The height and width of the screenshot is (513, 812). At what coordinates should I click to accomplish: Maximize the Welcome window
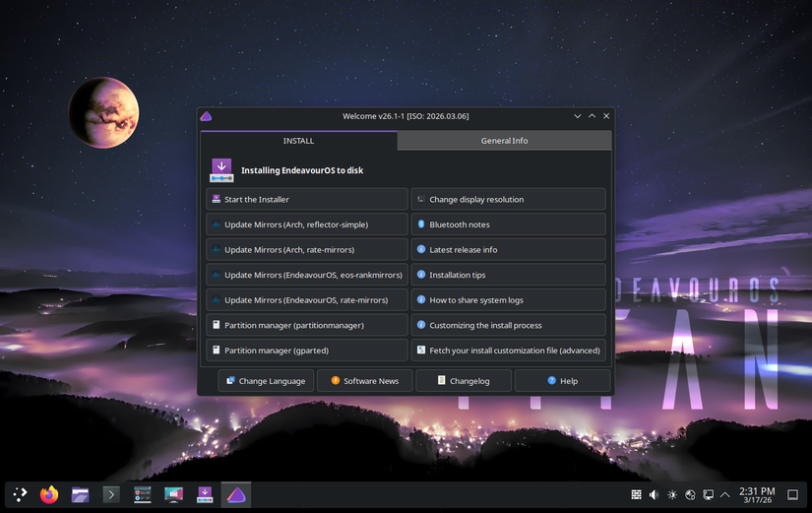pyautogui.click(x=592, y=116)
